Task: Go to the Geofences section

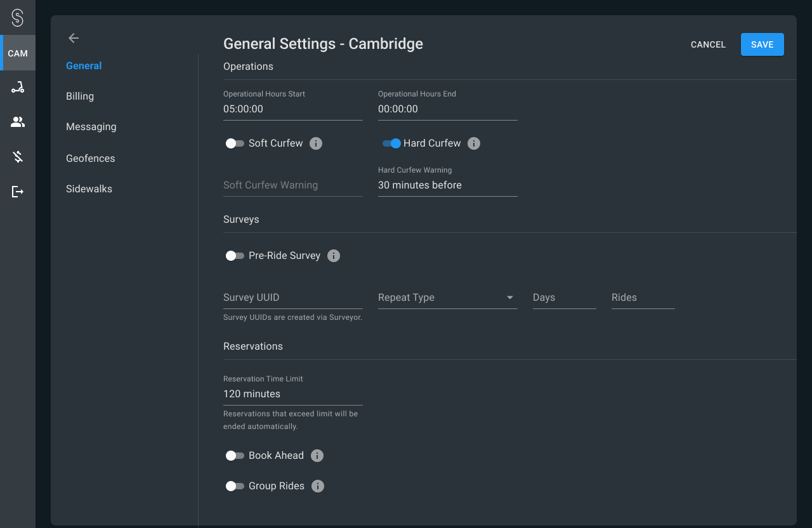Action: 91,159
